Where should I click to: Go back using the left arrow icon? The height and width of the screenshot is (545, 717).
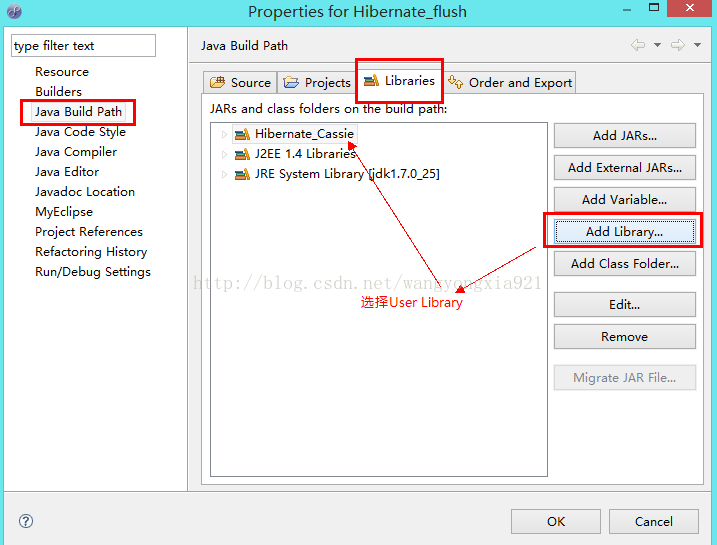coord(638,45)
